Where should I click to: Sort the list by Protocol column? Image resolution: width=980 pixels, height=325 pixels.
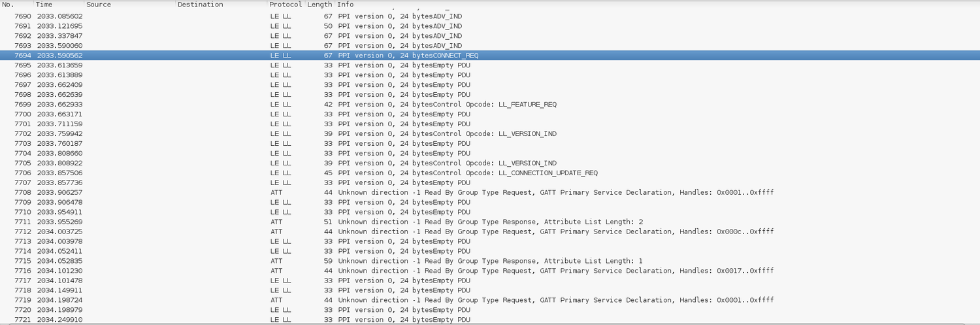(286, 5)
